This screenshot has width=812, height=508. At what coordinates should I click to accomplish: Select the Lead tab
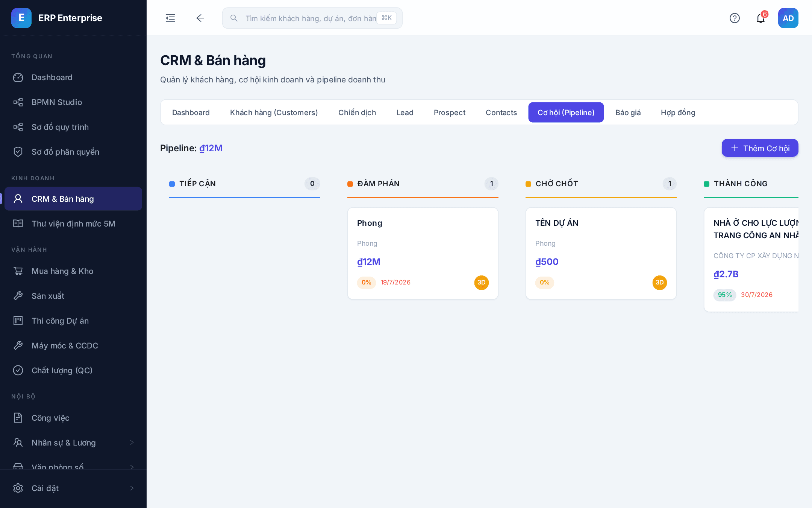click(405, 113)
